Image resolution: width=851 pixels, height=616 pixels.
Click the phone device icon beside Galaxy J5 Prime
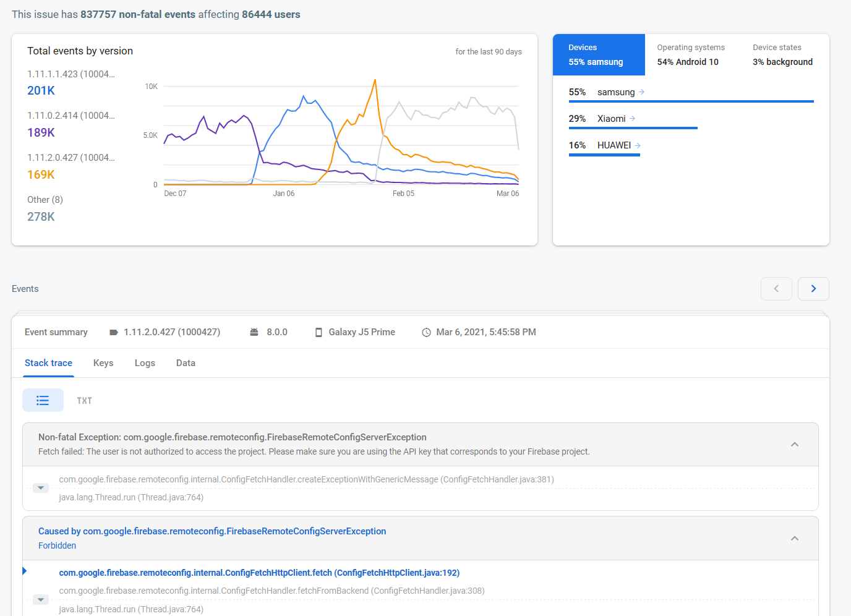tap(319, 333)
